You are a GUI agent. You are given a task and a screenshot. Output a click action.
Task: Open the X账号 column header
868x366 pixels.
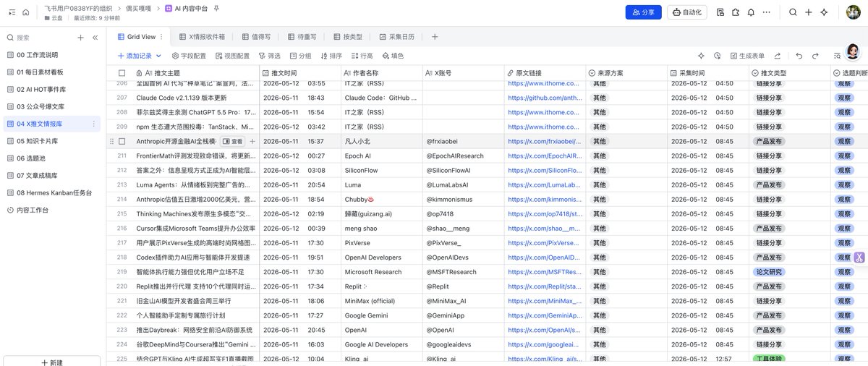(463, 73)
